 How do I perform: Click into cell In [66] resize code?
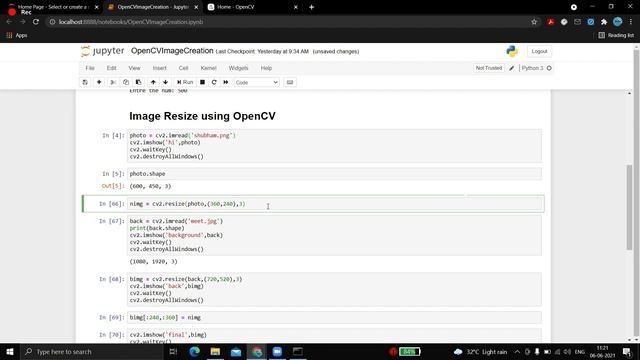334,204
